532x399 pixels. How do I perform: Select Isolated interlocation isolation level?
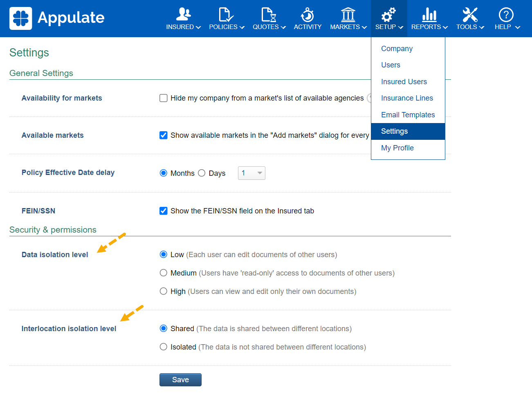164,347
